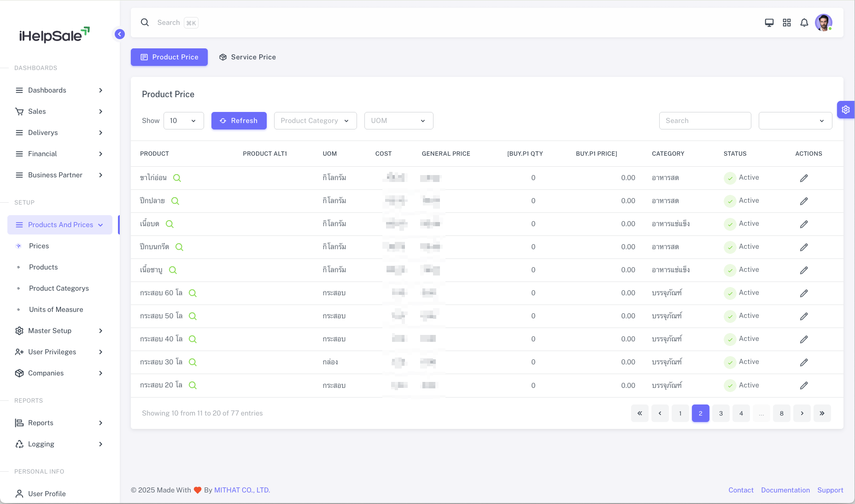Open the UOM filter dropdown
The image size is (855, 504).
pyautogui.click(x=398, y=121)
